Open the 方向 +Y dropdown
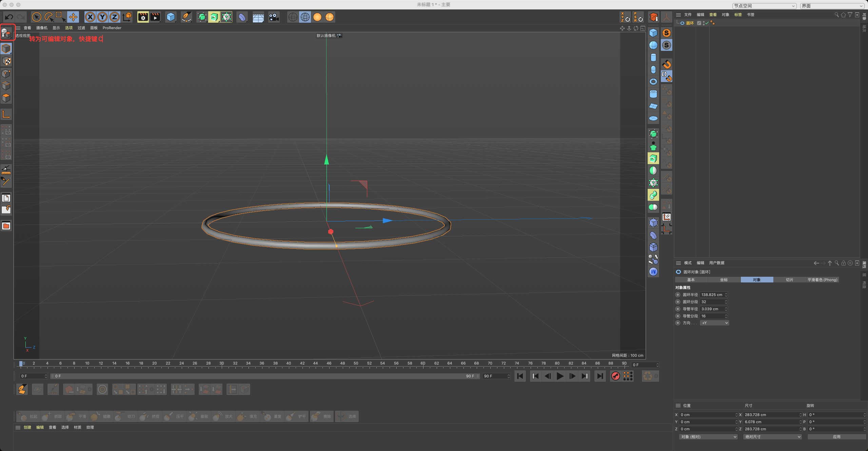This screenshot has width=868, height=451. [714, 323]
